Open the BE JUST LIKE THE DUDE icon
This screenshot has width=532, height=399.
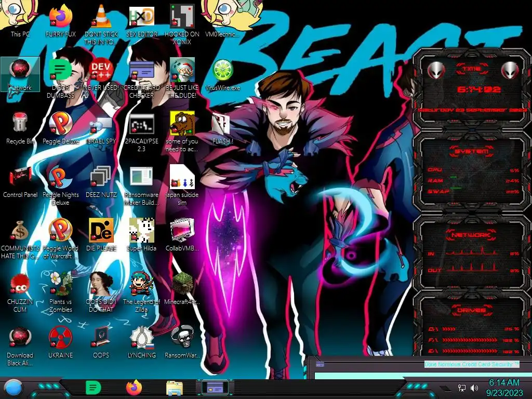coord(182,79)
